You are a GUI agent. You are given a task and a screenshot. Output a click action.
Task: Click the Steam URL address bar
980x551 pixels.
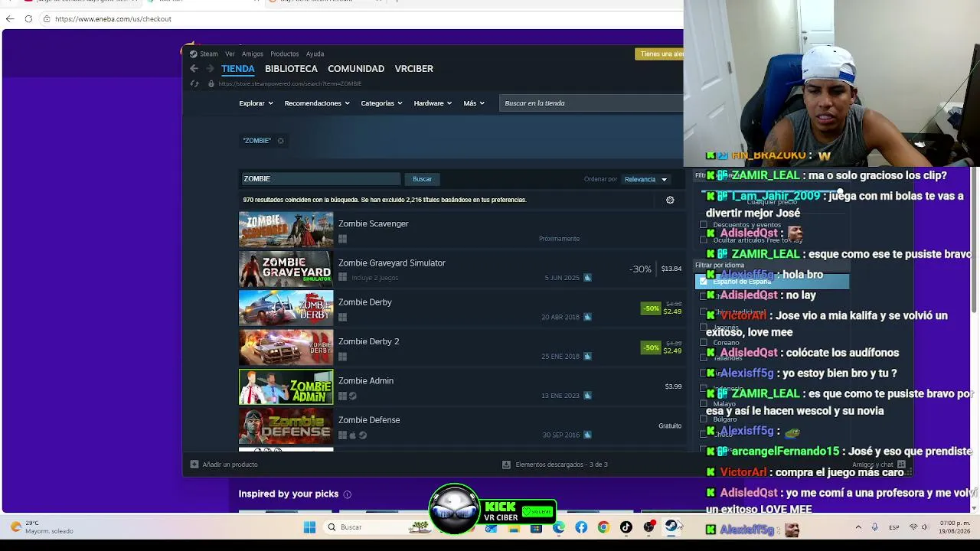coord(289,83)
